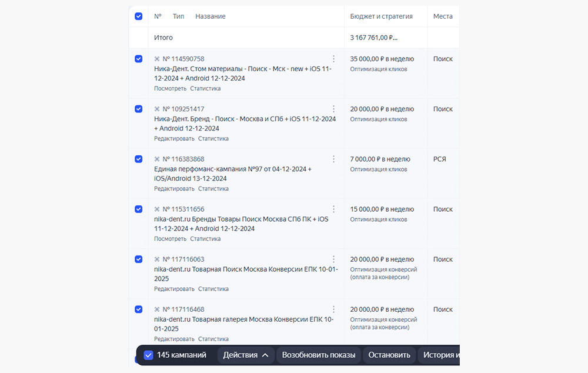The width and height of the screenshot is (588, 373).
Task: Uncheck campaign № 116383868
Action: [138, 159]
